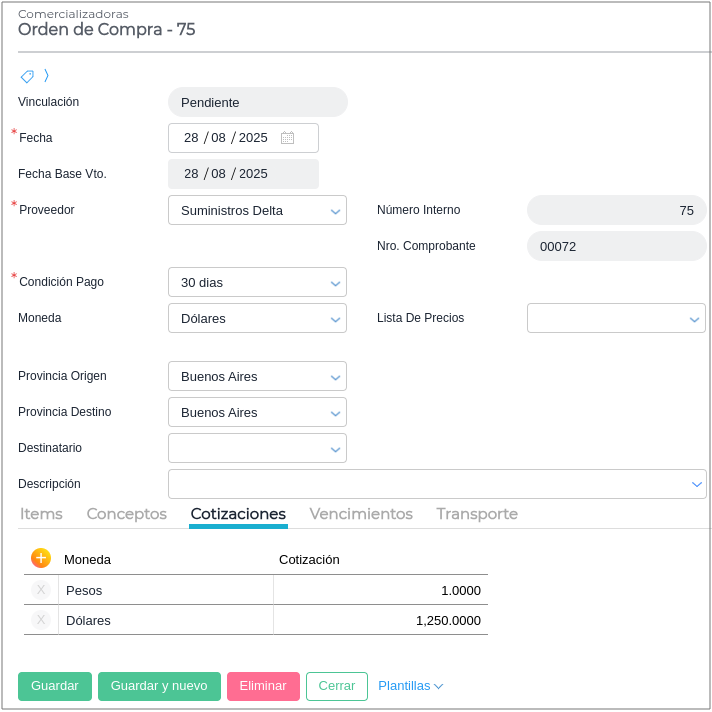Open the Fecha calendar picker icon
Screen dimensions: 712x712
click(x=287, y=138)
